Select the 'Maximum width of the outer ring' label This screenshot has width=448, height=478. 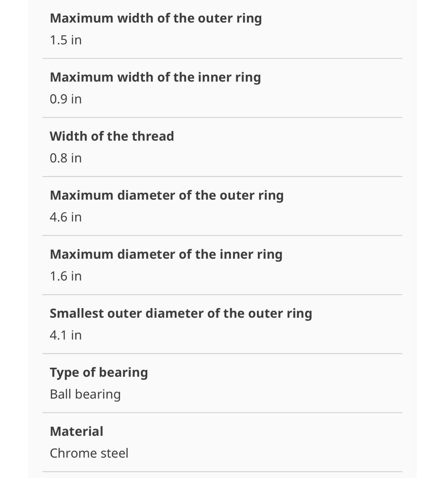click(156, 19)
